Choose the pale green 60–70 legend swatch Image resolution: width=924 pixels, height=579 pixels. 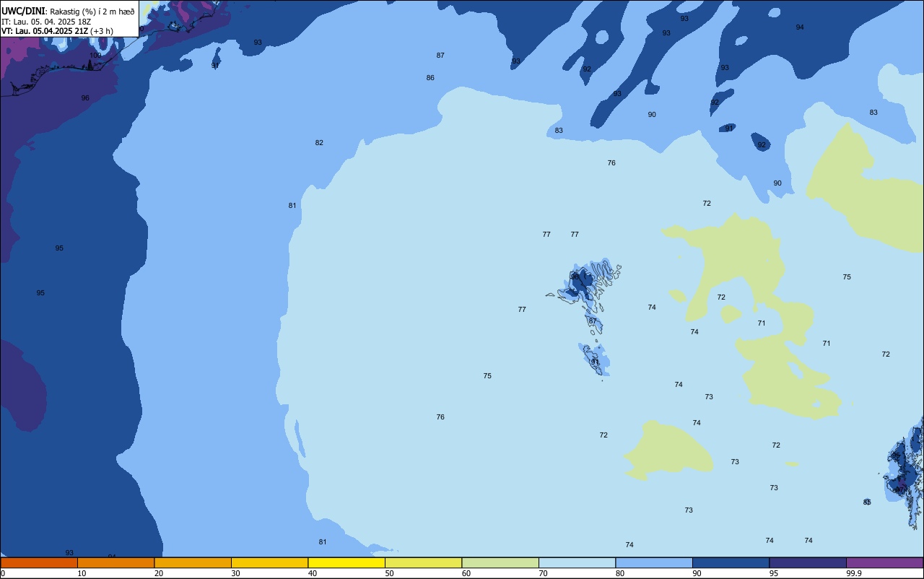tap(500, 562)
